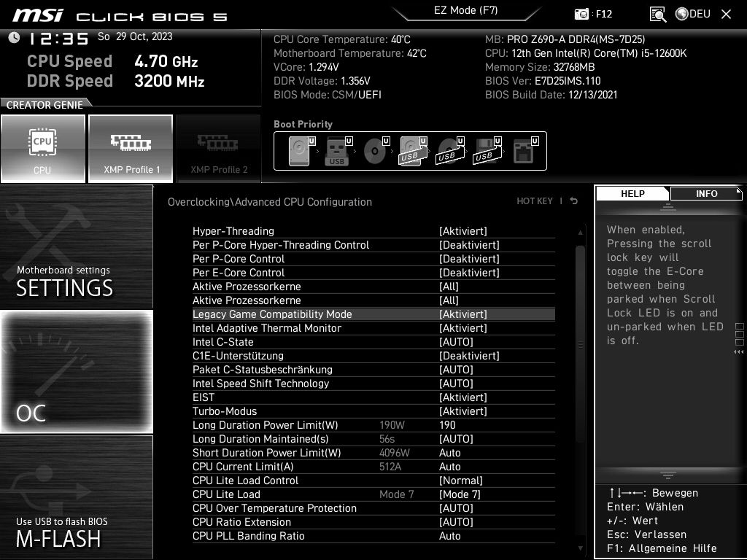Click the help panel top collapse handle
This screenshot has width=747, height=560.
(x=668, y=206)
